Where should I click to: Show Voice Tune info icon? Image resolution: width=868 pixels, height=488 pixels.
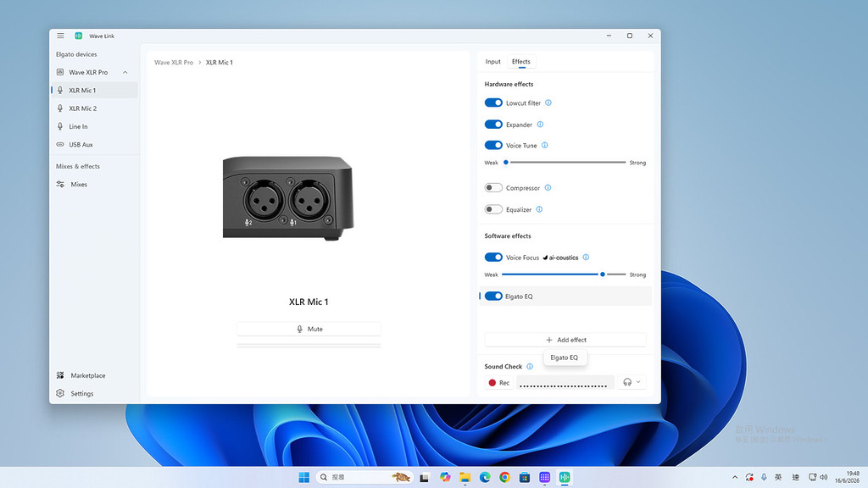point(545,145)
